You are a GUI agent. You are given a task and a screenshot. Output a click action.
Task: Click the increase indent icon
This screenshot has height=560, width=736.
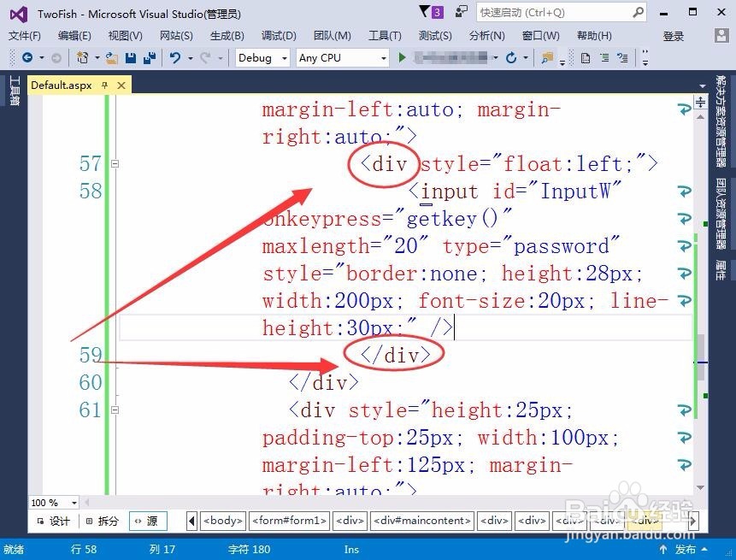point(622,58)
